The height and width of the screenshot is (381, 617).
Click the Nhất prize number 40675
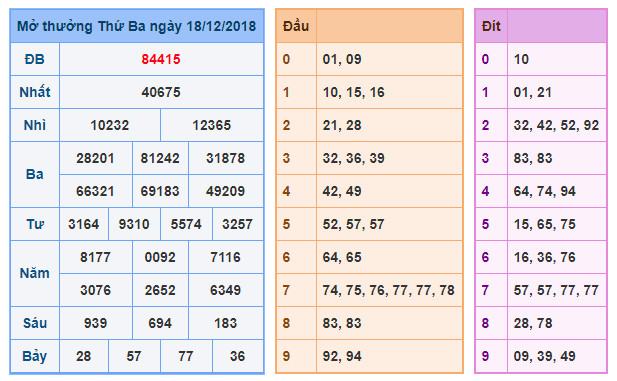[x=161, y=92]
